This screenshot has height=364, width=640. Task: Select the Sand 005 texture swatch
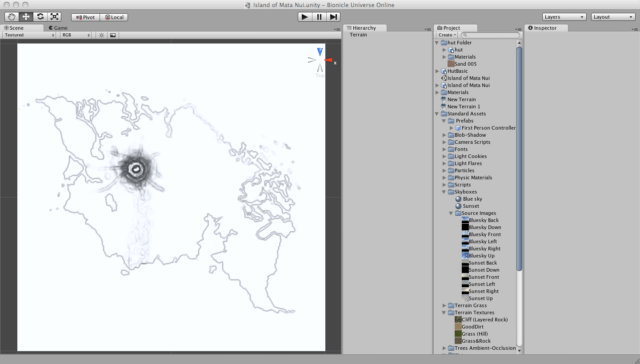[x=451, y=64]
